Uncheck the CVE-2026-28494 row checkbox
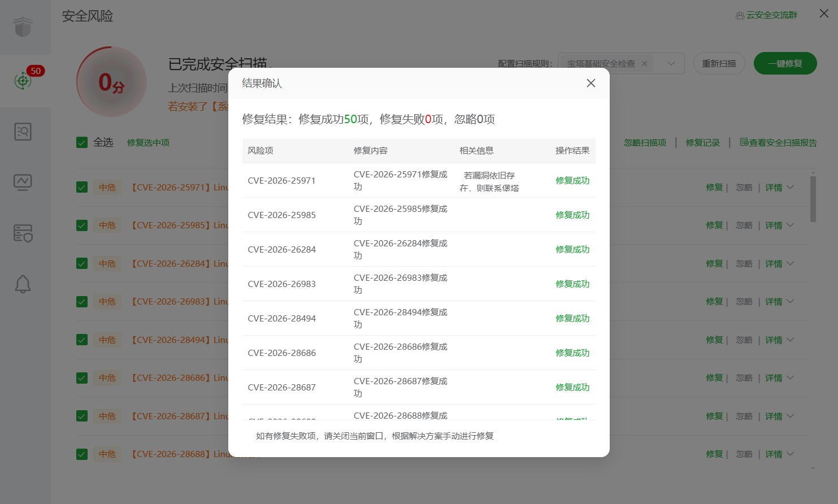Image resolution: width=838 pixels, height=504 pixels. [x=82, y=340]
